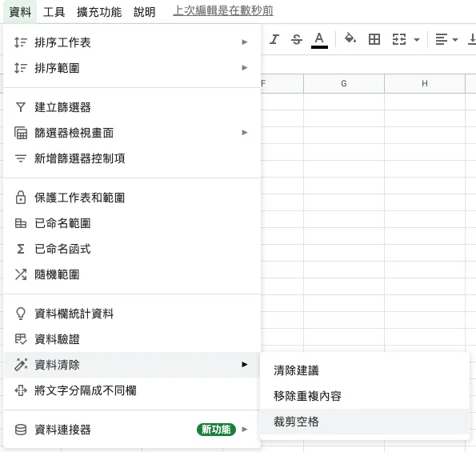476x452 pixels.
Task: Click the borders icon
Action: [x=374, y=39]
